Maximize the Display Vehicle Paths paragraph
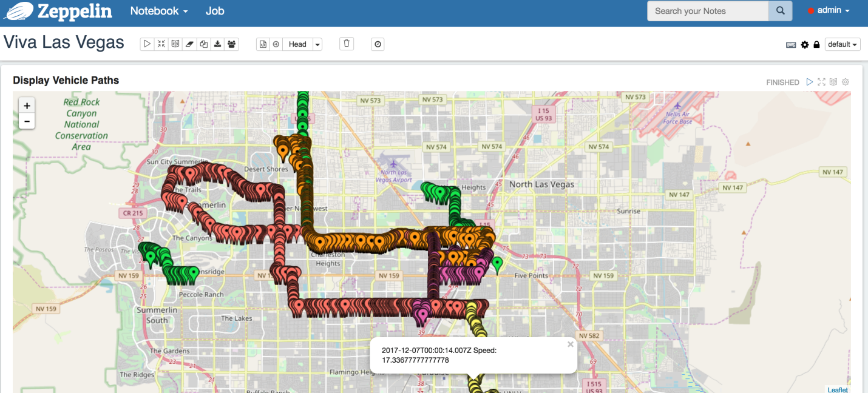This screenshot has width=868, height=393. tap(821, 81)
